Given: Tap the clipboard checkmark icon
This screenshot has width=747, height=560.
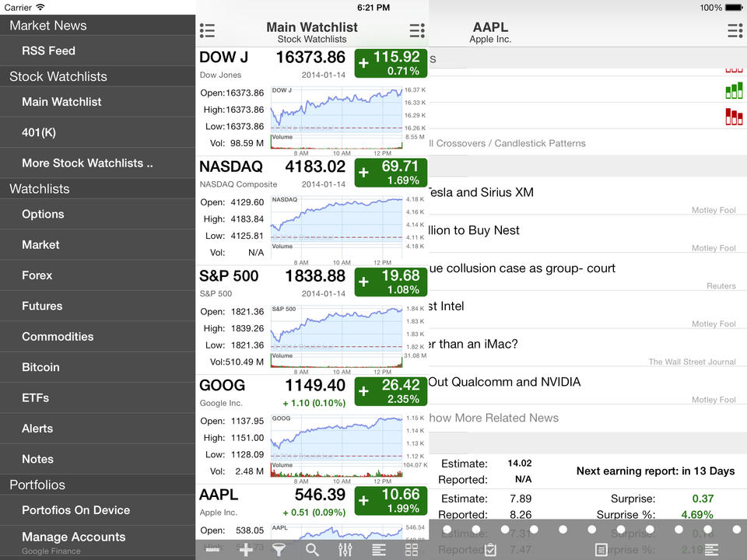Looking at the screenshot, I should (x=489, y=550).
